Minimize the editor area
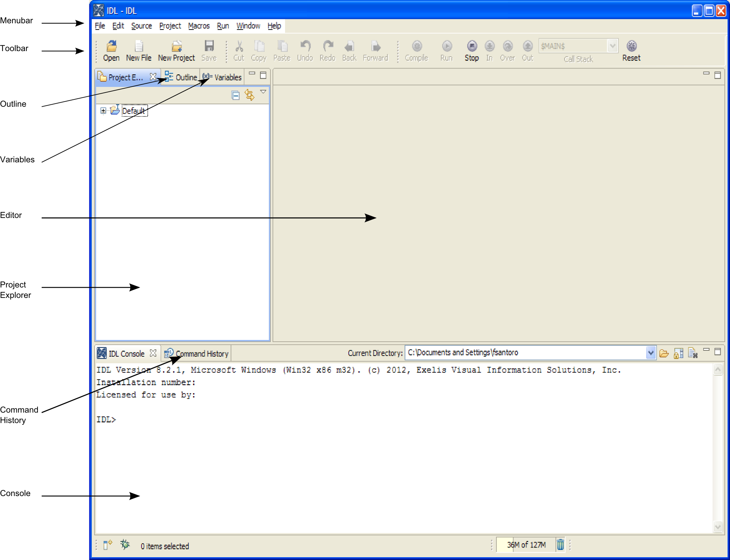 coord(706,73)
